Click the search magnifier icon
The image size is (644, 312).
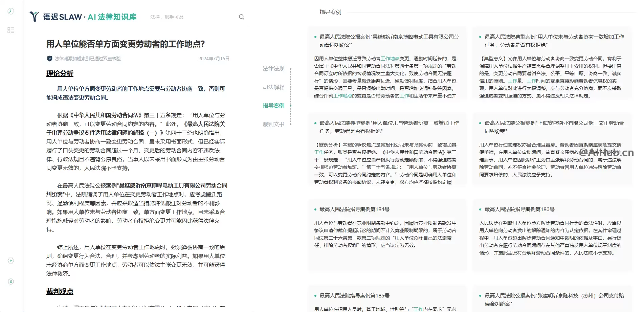point(242,17)
